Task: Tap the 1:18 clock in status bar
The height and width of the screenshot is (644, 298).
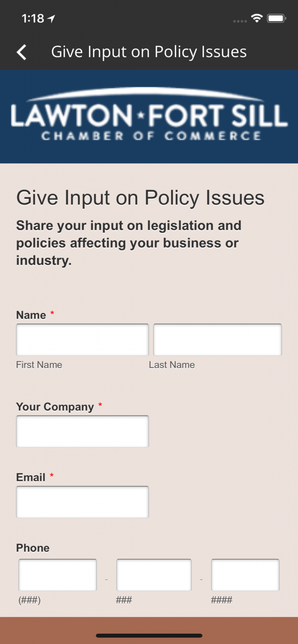Action: [33, 19]
